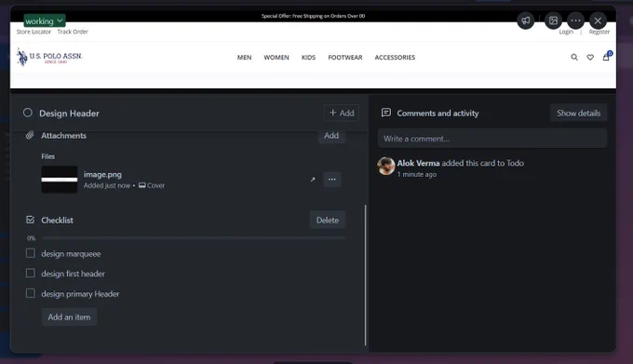Click the megaphone feedback icon
Viewport: 633px width, 364px height.
(525, 20)
